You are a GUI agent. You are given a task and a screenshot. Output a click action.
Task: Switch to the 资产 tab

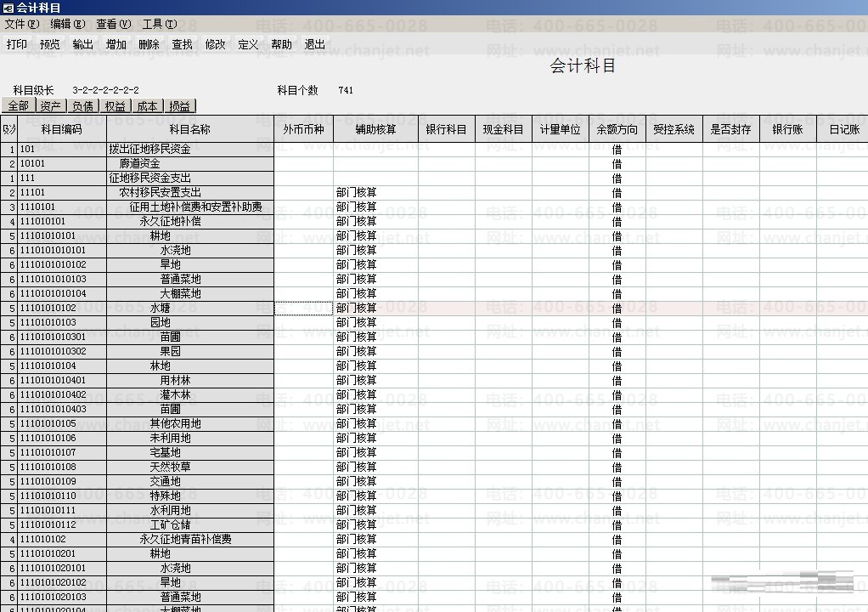(51, 105)
